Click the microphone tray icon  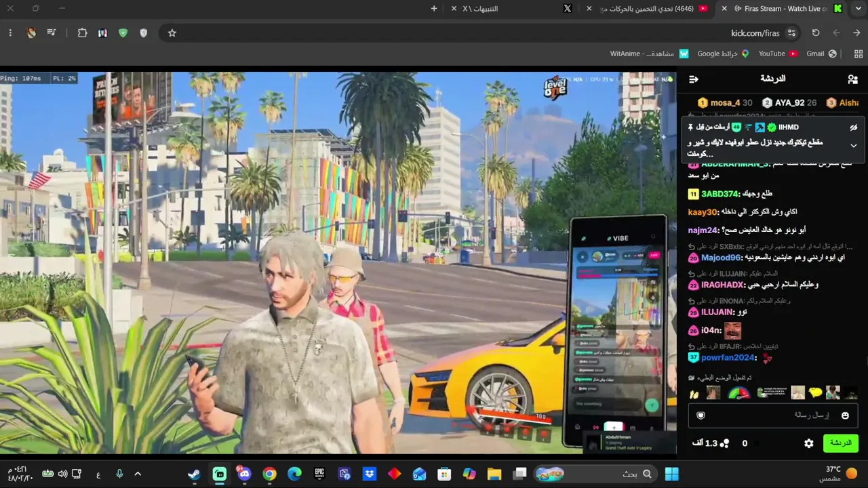[119, 474]
